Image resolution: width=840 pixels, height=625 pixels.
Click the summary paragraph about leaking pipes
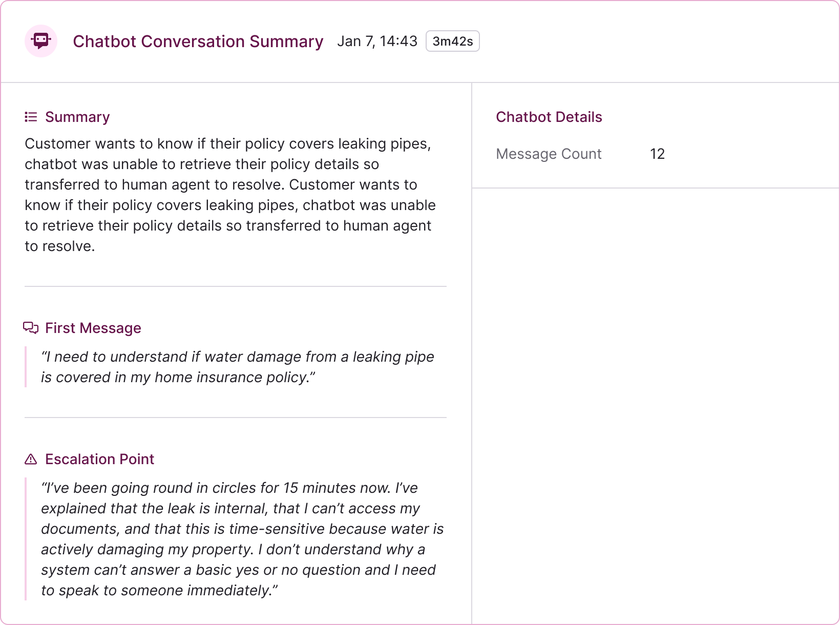230,195
